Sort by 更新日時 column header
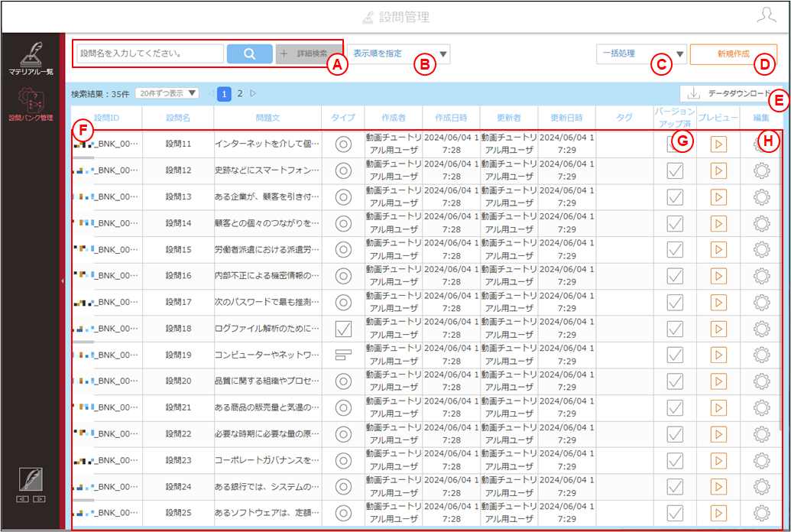The image size is (791, 532). tap(566, 118)
